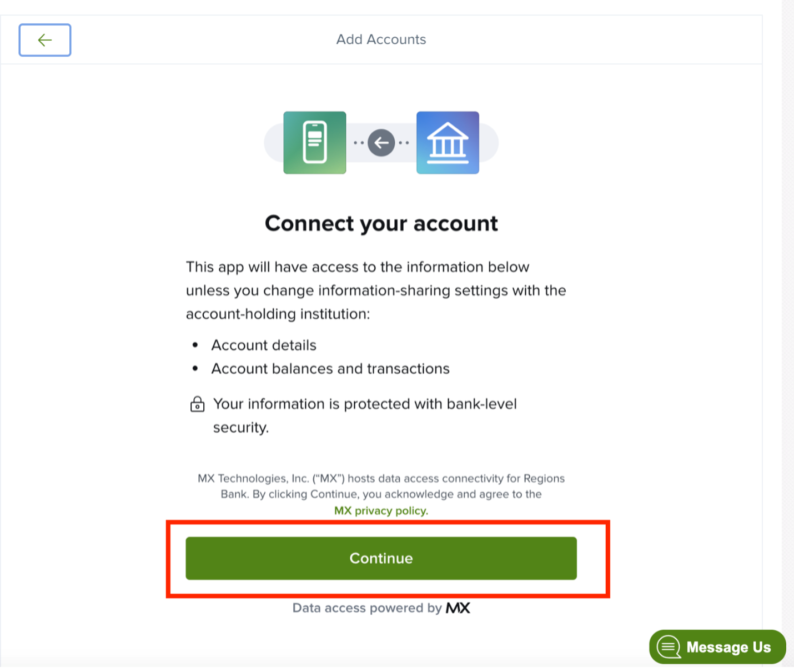Viewport: 794px width, 672px height.
Task: Click the Connect your account heading
Action: pyautogui.click(x=381, y=223)
